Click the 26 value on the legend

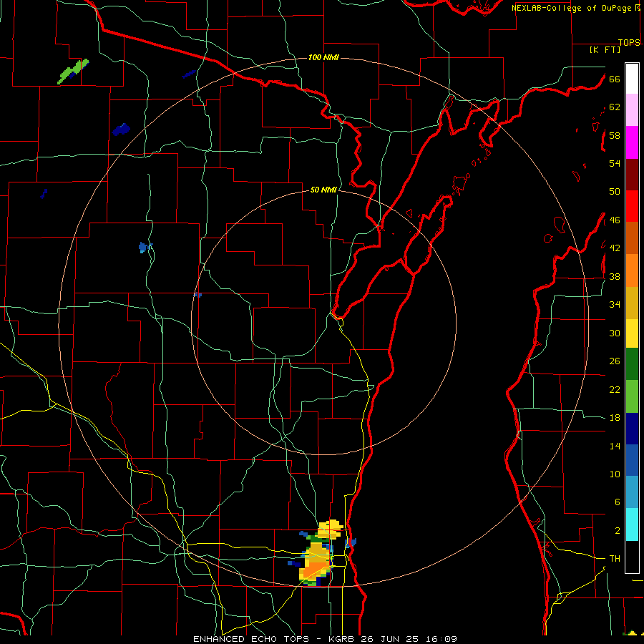(x=615, y=361)
